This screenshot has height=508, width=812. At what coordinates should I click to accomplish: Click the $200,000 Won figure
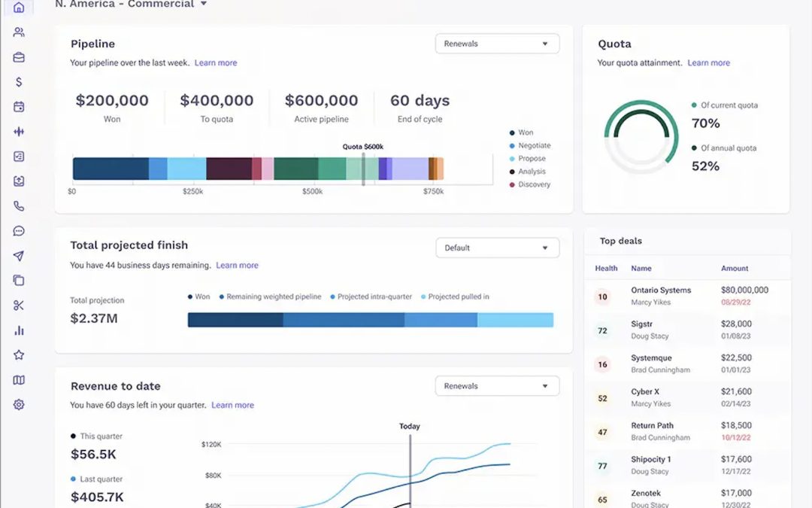point(112,101)
